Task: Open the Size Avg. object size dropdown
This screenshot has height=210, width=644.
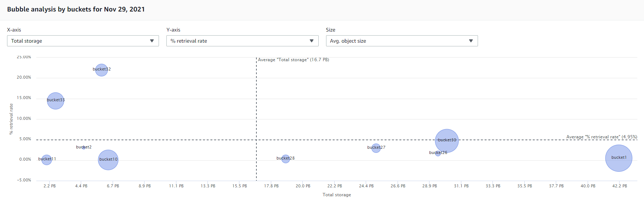Action: tap(401, 41)
